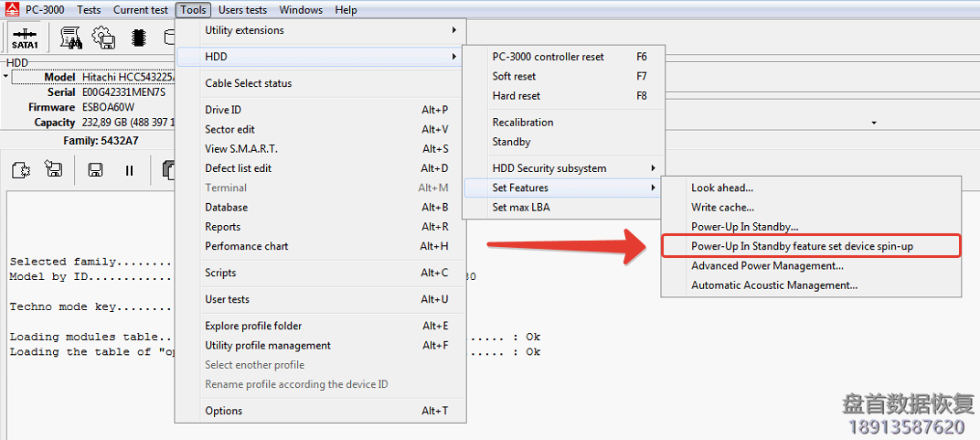The image size is (980, 440).
Task: Click the pause icon in lower toolbar
Action: click(129, 170)
